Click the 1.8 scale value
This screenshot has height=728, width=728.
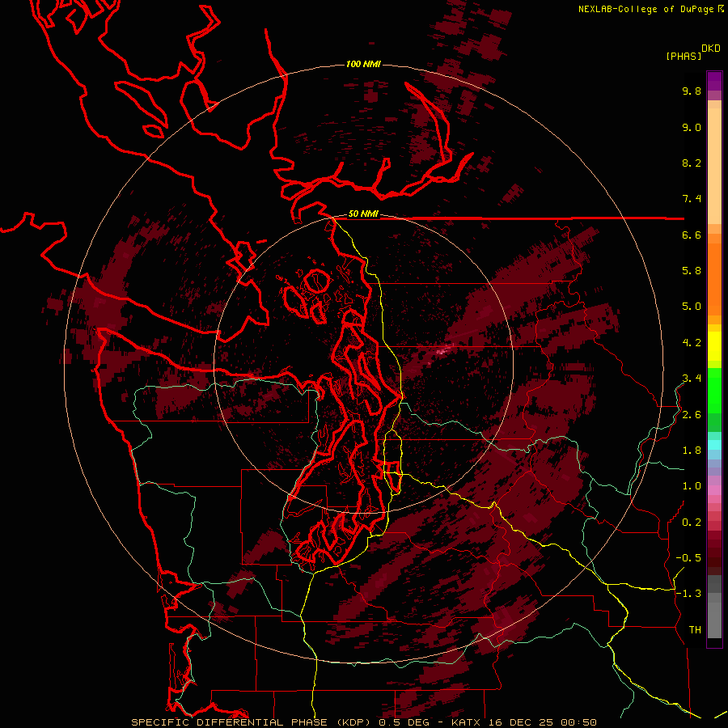click(x=692, y=451)
